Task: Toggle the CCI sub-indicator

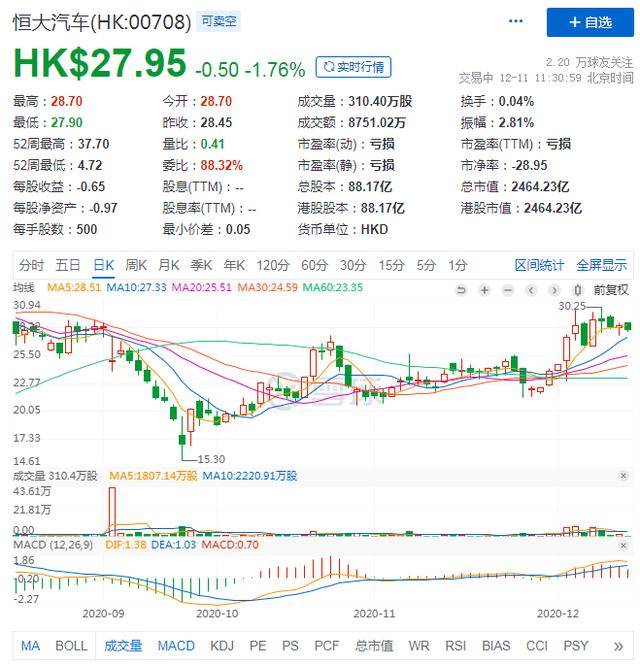Action: pyautogui.click(x=537, y=646)
